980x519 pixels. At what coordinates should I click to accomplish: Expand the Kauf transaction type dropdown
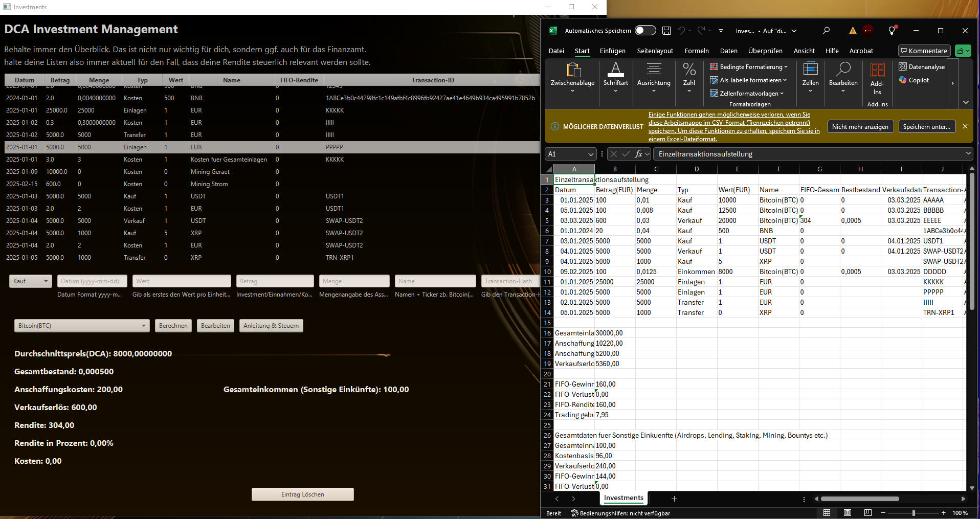30,281
